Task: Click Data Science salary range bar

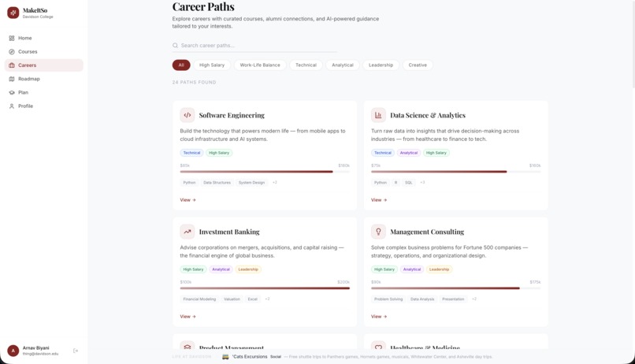Action: coord(455,172)
